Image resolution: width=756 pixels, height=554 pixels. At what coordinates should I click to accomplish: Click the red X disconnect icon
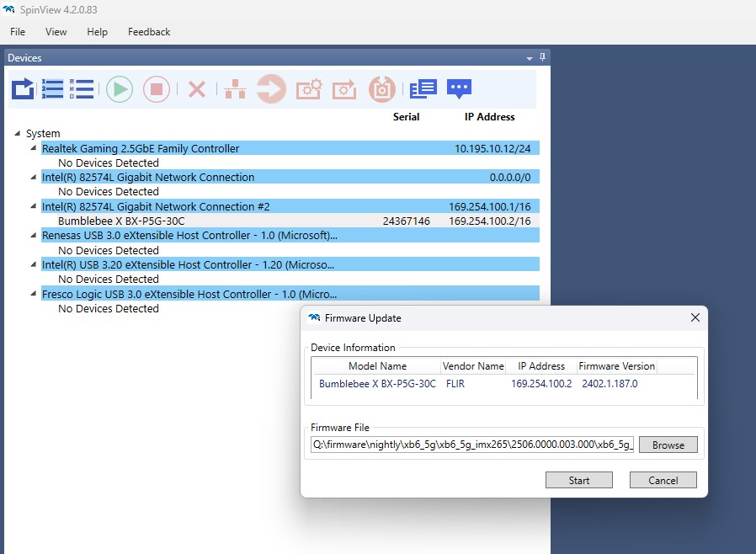point(197,89)
